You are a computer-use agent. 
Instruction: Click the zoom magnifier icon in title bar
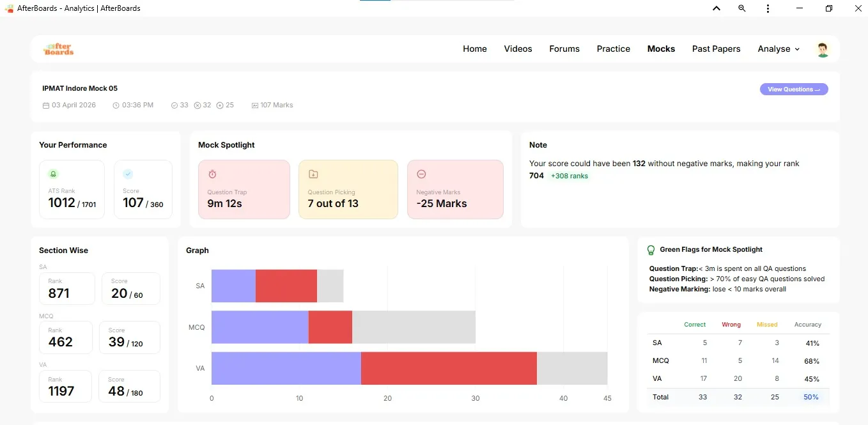[x=741, y=8]
